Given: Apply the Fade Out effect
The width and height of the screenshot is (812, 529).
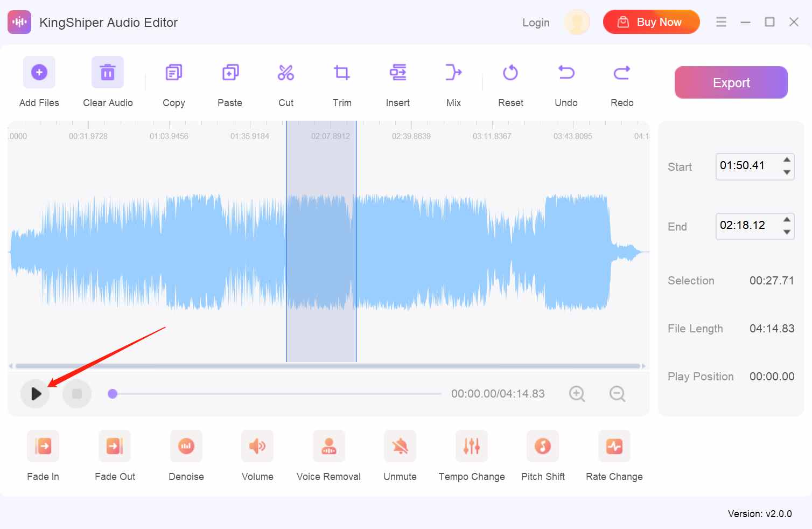Looking at the screenshot, I should click(x=115, y=446).
